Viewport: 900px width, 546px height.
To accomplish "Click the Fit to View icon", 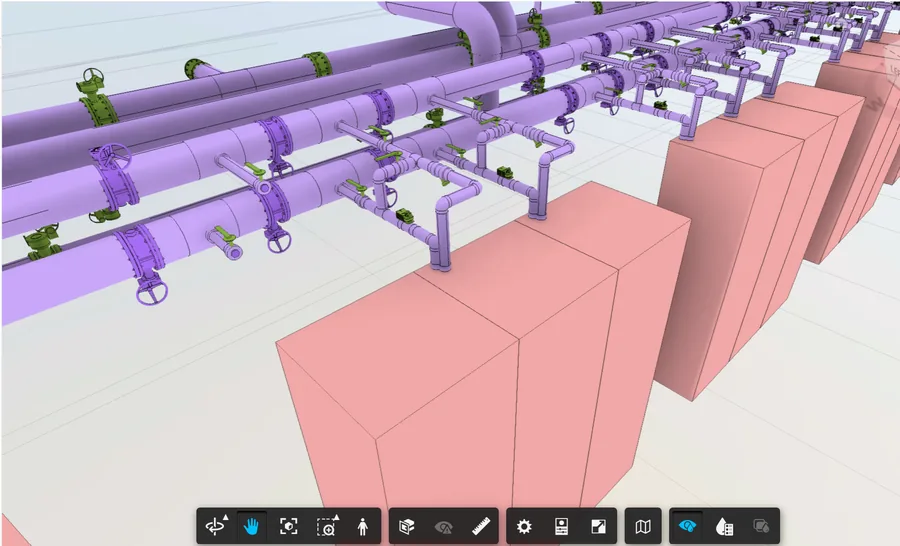I will [289, 526].
